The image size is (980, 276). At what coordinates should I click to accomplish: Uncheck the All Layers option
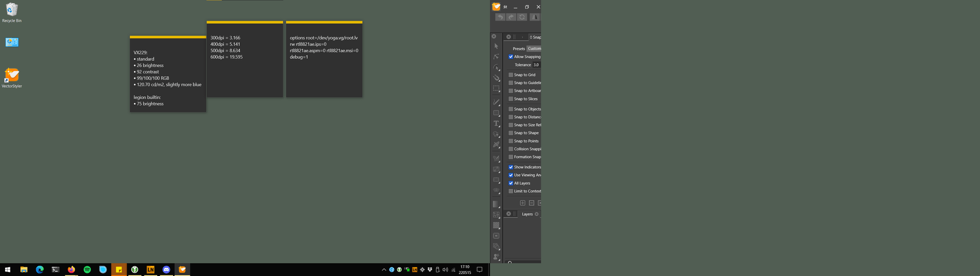511,183
